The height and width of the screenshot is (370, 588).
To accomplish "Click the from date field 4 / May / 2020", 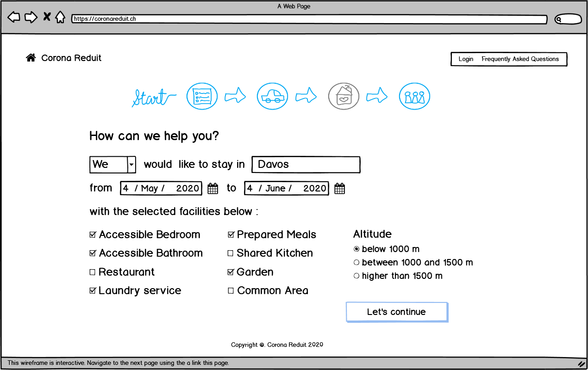I will point(161,188).
